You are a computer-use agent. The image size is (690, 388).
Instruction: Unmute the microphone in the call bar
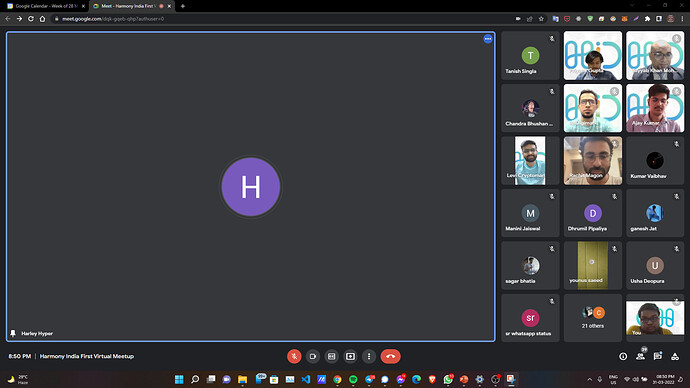pos(294,356)
